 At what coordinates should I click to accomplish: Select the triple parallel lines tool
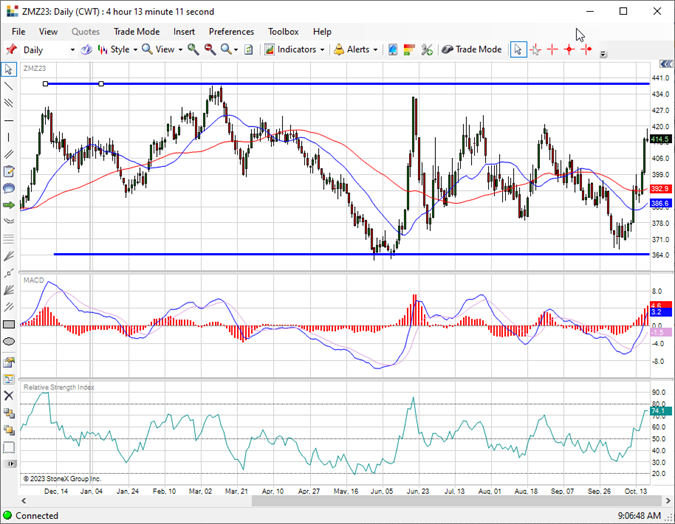tap(9, 103)
